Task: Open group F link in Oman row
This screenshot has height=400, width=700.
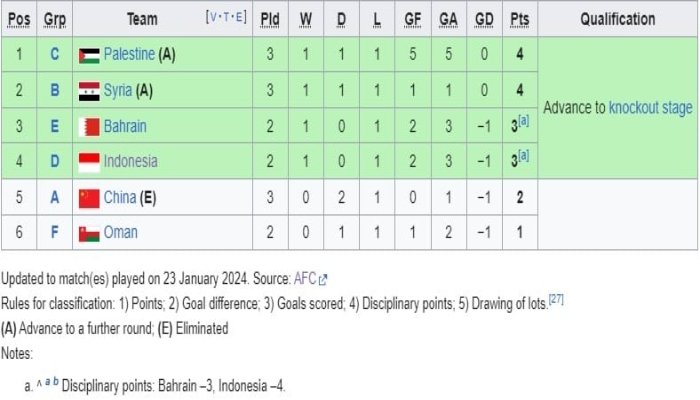Action: pyautogui.click(x=54, y=233)
